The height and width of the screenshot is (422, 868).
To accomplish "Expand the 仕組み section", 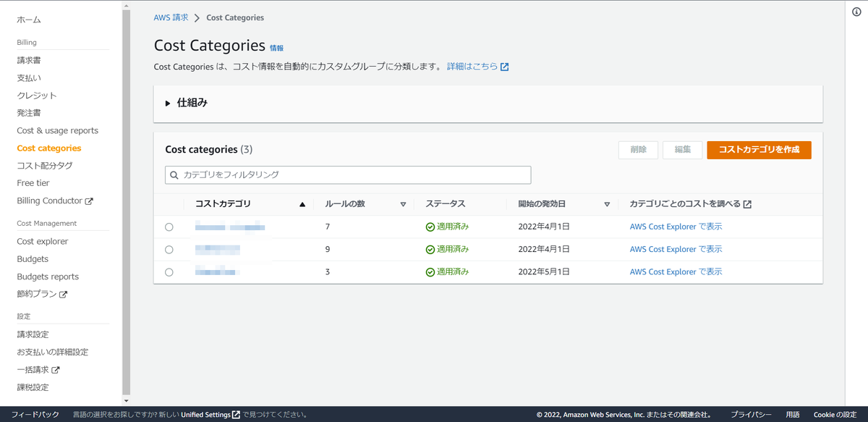I will [187, 103].
